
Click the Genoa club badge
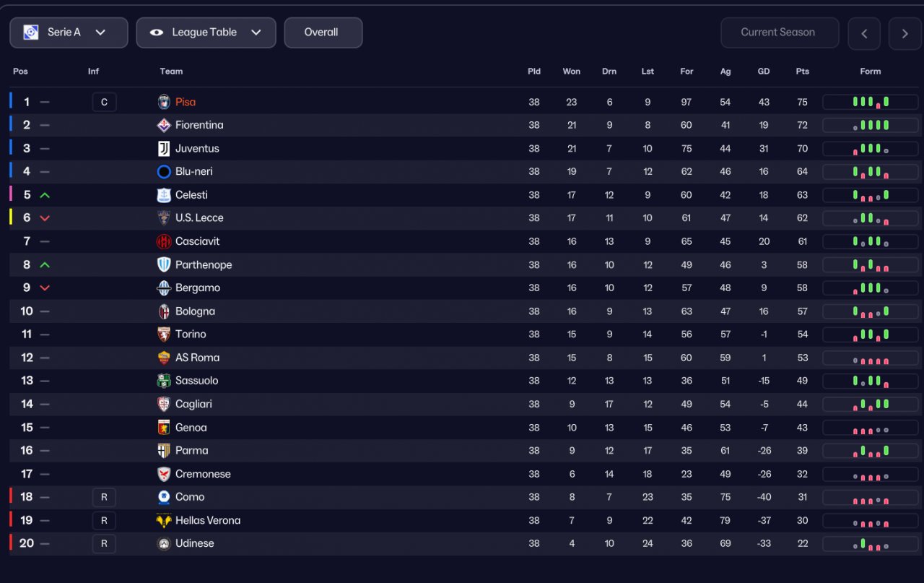(x=164, y=428)
